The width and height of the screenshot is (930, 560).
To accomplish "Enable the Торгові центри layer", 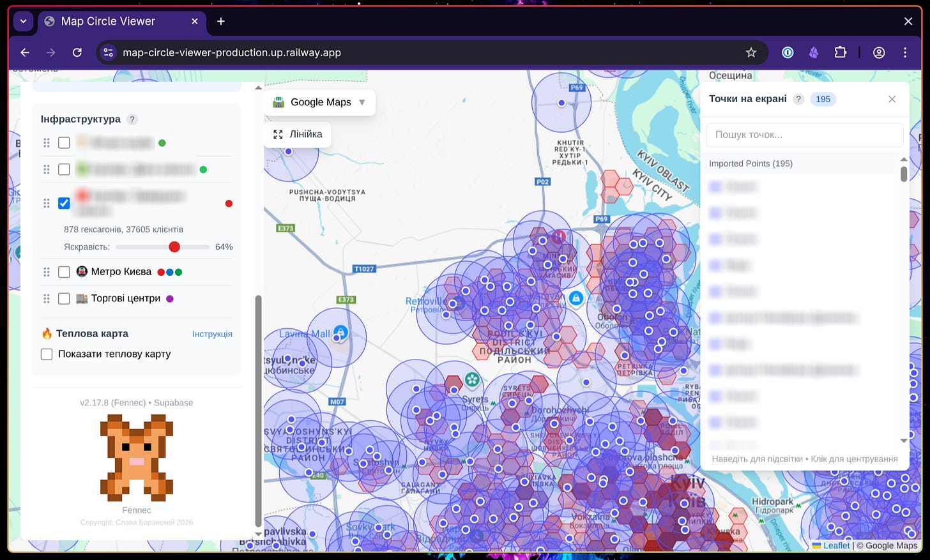I will tap(64, 299).
